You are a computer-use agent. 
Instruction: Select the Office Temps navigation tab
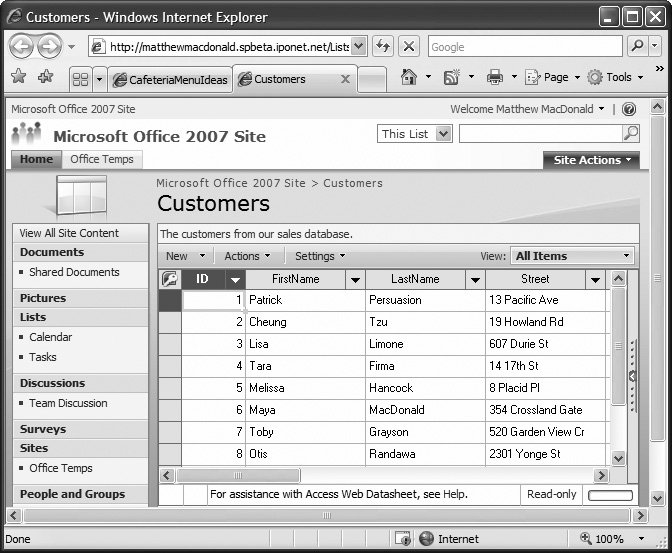pyautogui.click(x=101, y=160)
